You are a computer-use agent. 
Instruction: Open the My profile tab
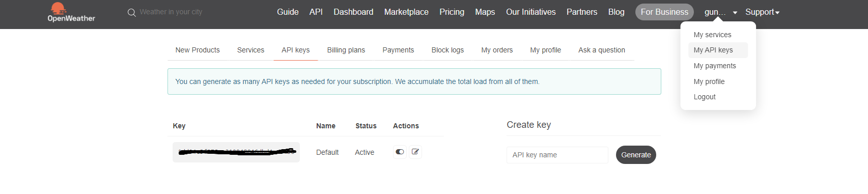click(545, 50)
